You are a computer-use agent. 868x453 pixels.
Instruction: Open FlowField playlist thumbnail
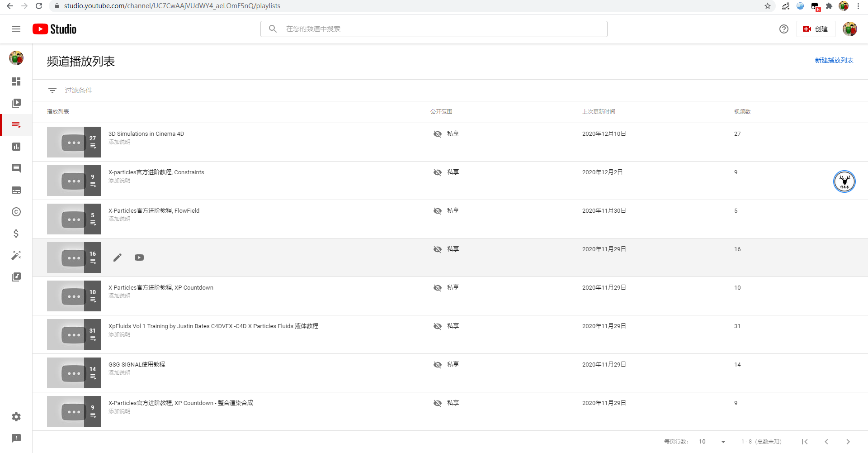74,219
